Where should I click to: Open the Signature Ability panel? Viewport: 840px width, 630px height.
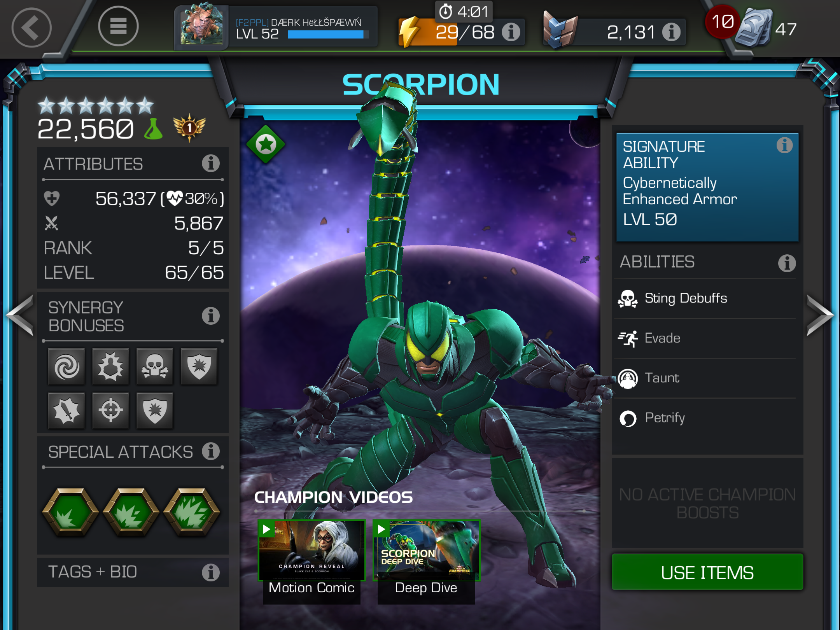tap(707, 187)
